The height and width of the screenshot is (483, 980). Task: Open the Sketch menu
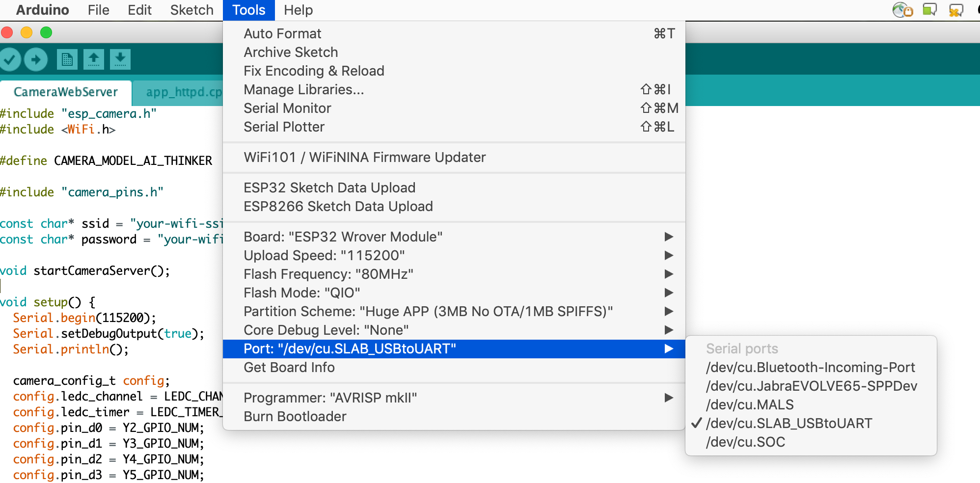tap(191, 10)
